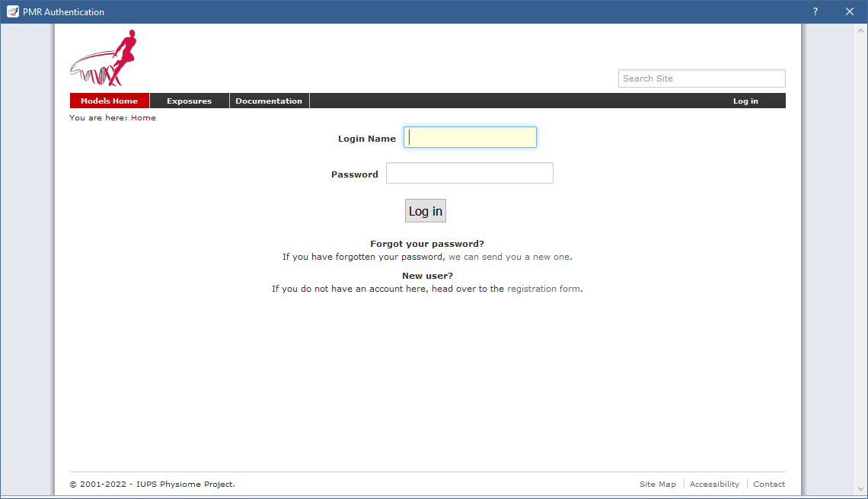Click into the Password field

click(x=469, y=174)
